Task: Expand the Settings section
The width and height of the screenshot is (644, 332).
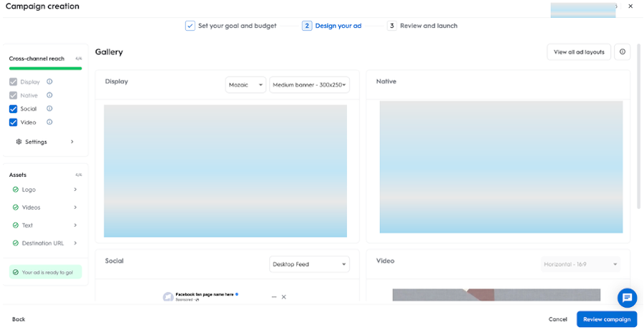Action: [45, 142]
